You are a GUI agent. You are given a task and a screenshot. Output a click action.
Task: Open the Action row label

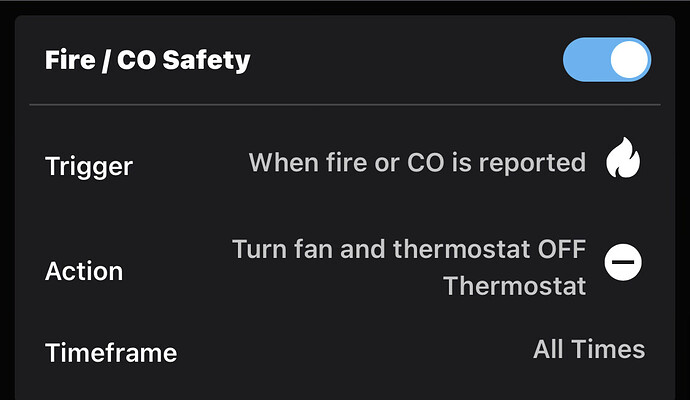click(x=84, y=271)
